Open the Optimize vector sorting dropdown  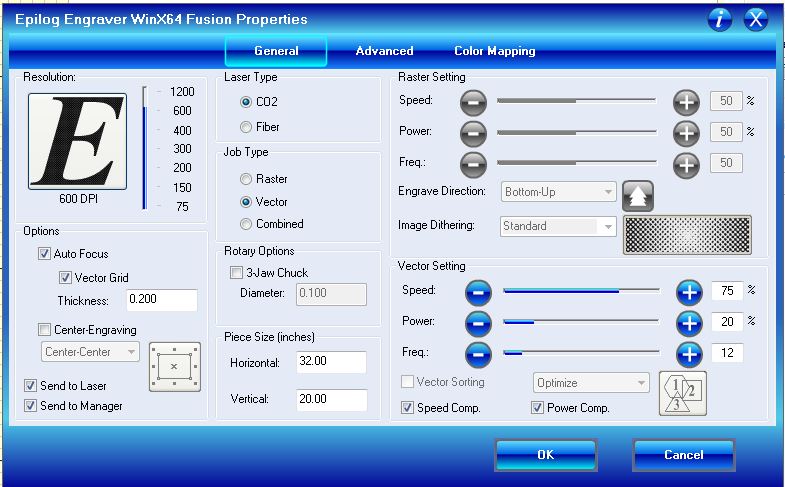[x=591, y=383]
